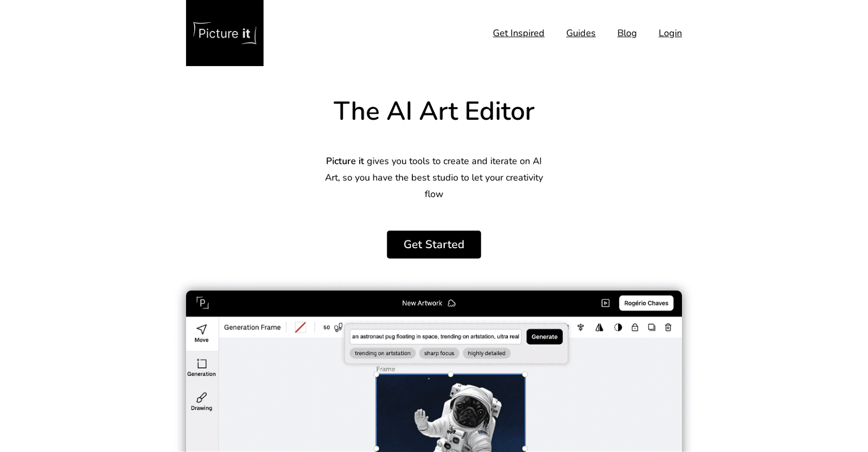This screenshot has width=868, height=452.
Task: Click the red slash color swatch
Action: 300,327
